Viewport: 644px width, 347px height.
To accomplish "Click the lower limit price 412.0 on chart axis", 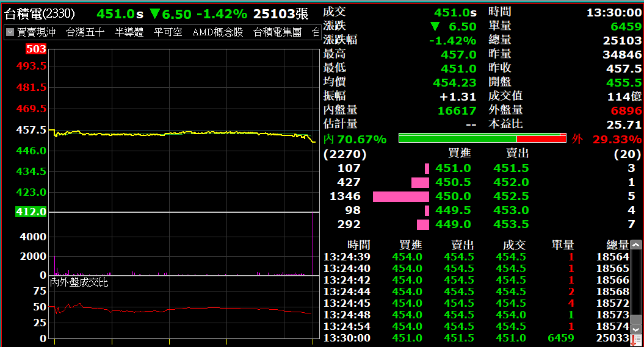I will [x=31, y=212].
